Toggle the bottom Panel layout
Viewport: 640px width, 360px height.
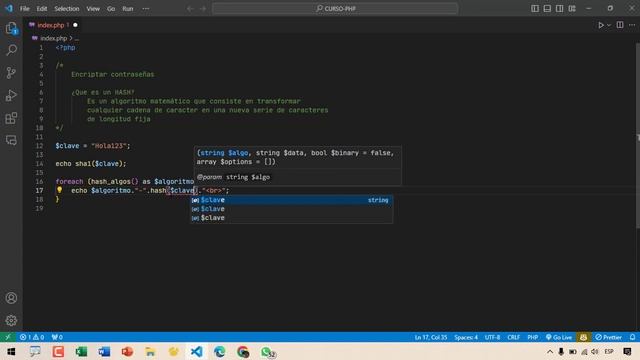pyautogui.click(x=547, y=9)
